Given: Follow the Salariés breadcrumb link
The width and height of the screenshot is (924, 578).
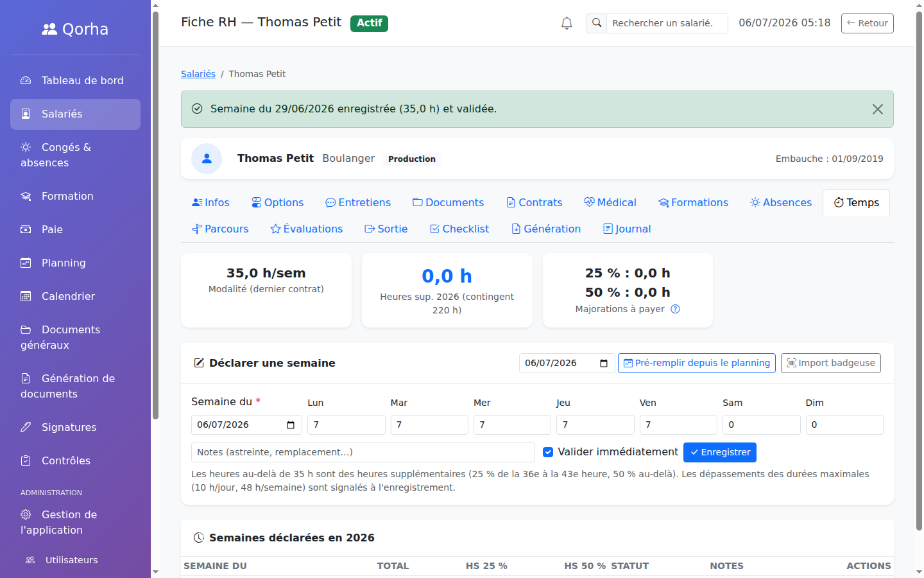Looking at the screenshot, I should click(198, 74).
